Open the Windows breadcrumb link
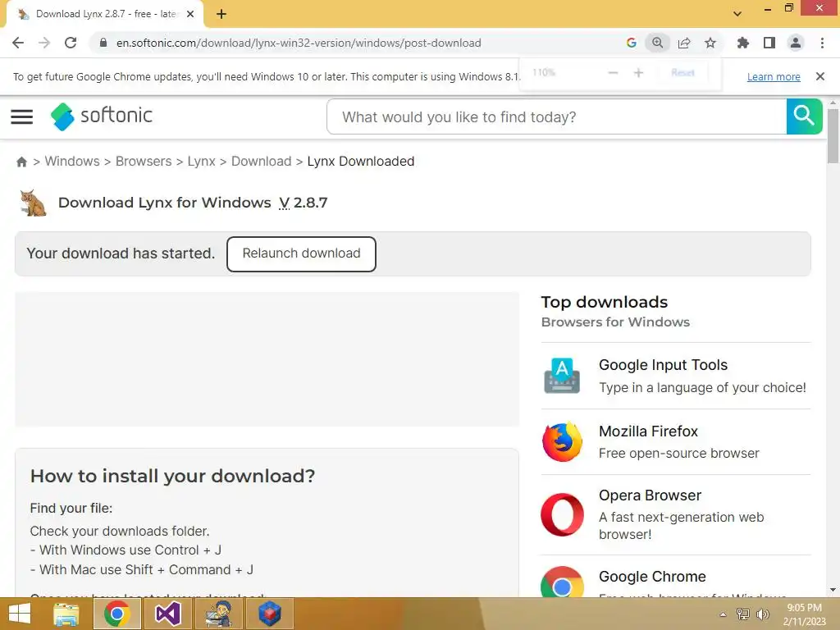This screenshot has width=840, height=630. pos(72,162)
